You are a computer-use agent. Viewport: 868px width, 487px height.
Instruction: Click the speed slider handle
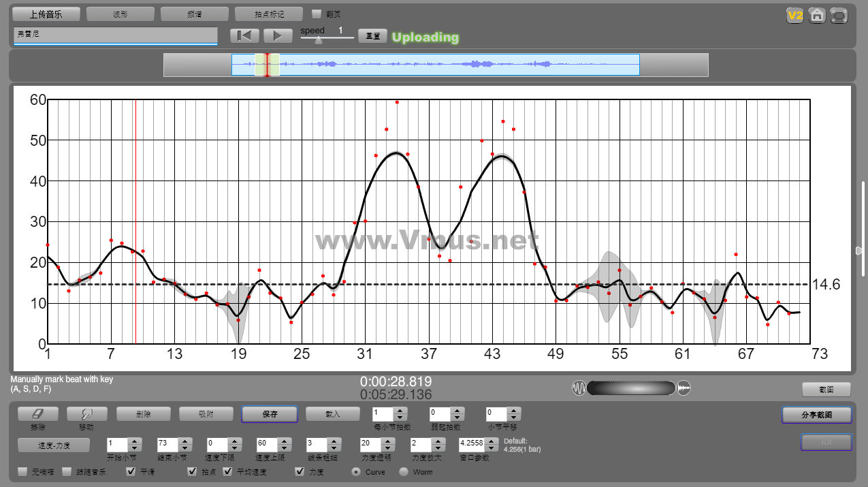pos(318,40)
